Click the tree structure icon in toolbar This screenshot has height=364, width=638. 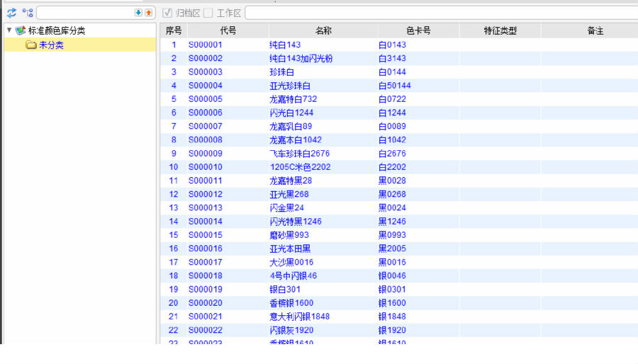(x=28, y=13)
